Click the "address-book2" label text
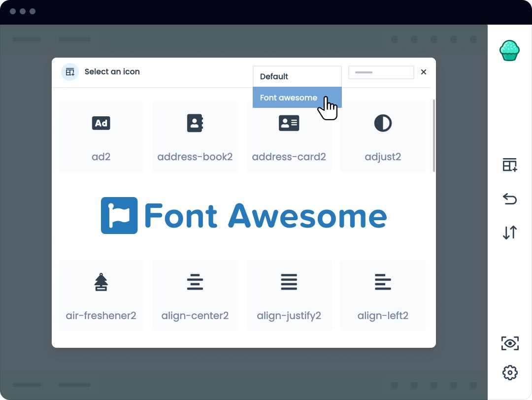The image size is (532, 400). [x=195, y=157]
